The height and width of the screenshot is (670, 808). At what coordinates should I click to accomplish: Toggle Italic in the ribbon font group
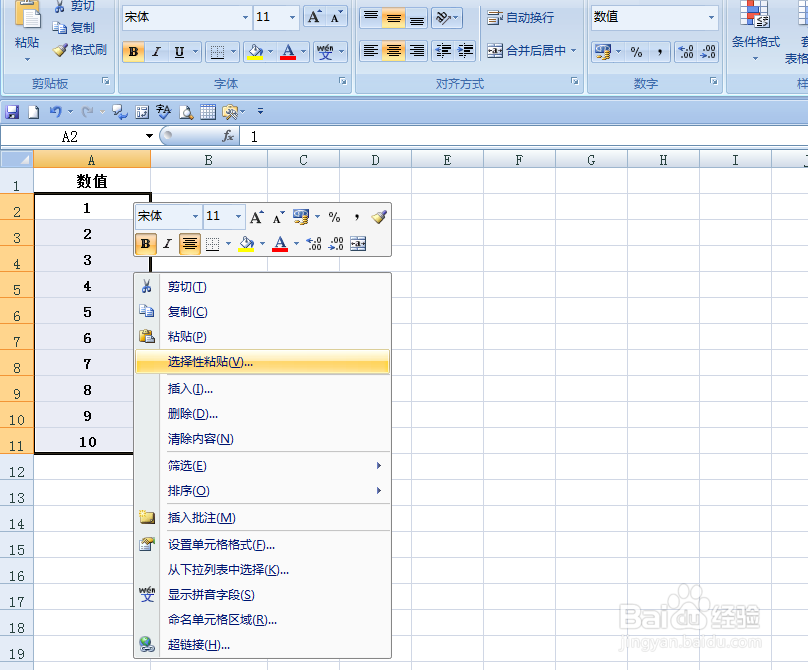[156, 52]
